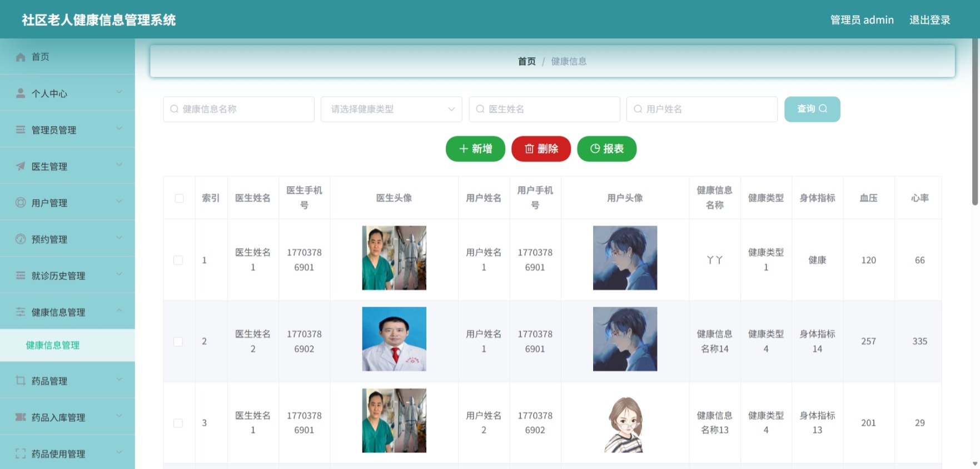Click the bracket icon next to 药品使用管理
The height and width of the screenshot is (469, 980).
click(21, 453)
